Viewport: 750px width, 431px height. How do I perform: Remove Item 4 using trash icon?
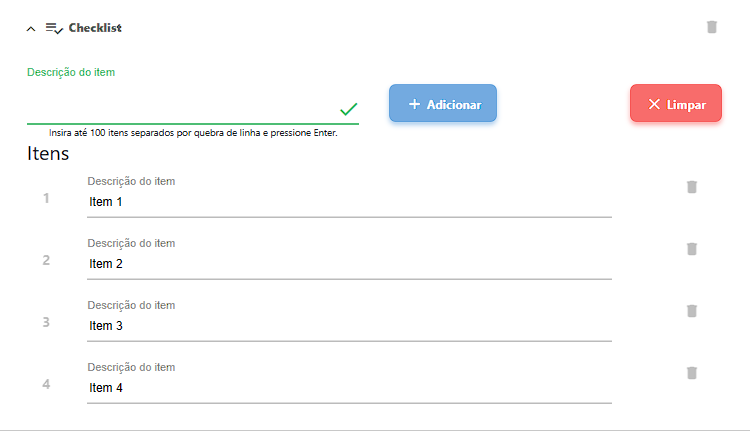[x=691, y=373]
